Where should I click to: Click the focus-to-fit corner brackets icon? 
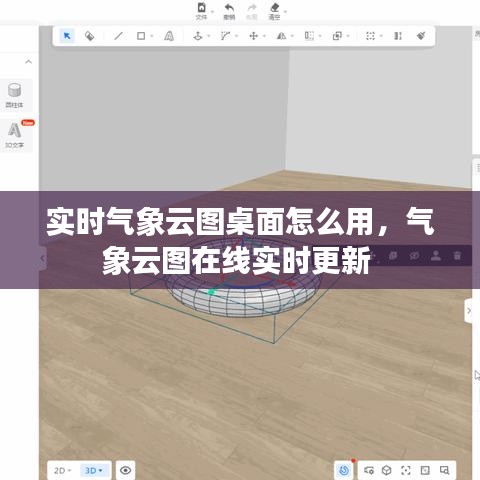tap(406, 470)
